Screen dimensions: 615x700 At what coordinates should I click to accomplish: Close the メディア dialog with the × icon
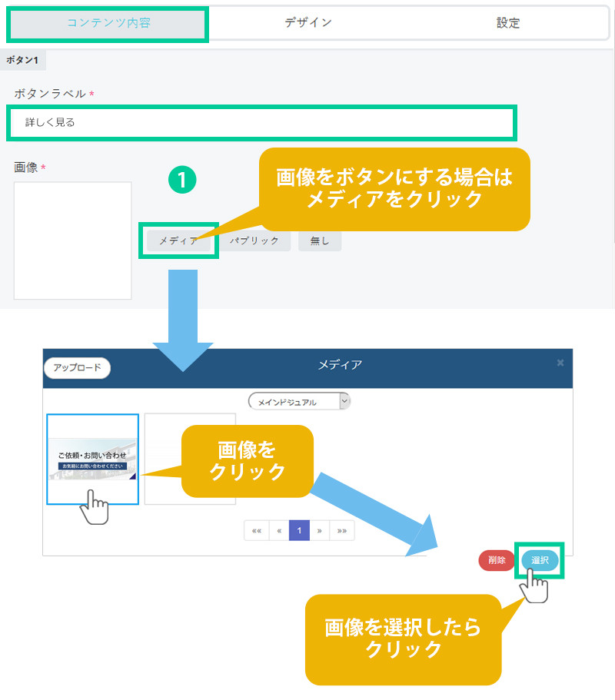pos(560,362)
